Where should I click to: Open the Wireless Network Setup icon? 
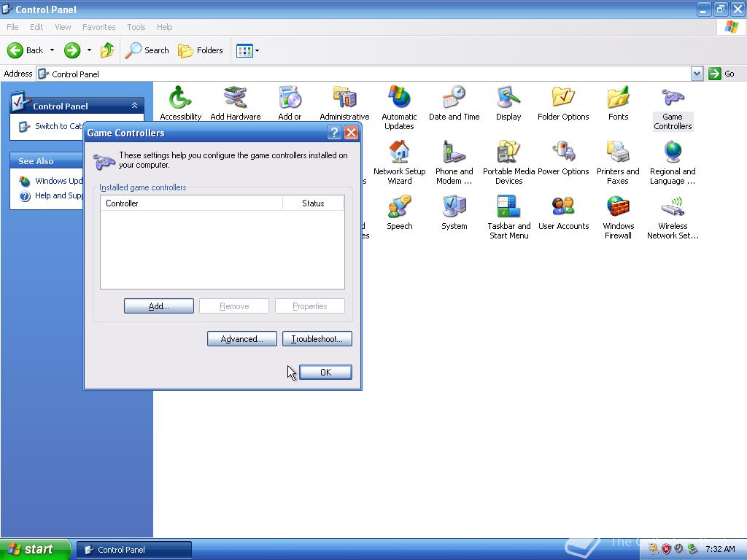[673, 217]
